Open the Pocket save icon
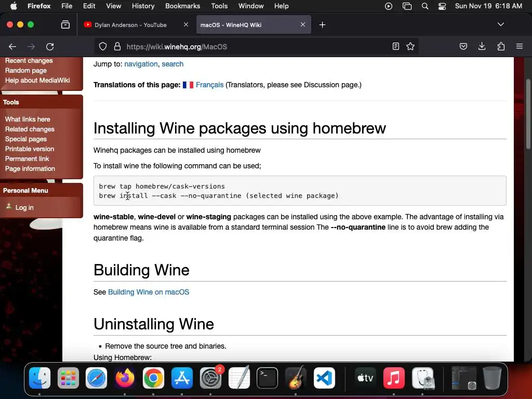 click(x=463, y=46)
